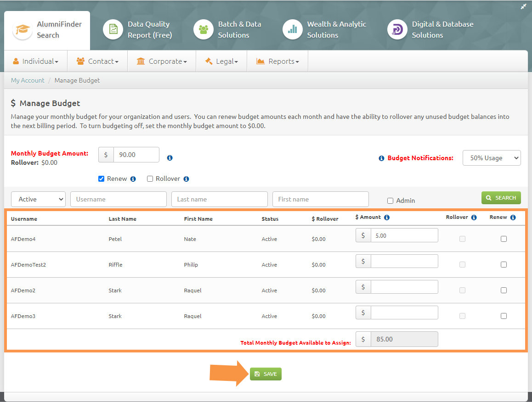This screenshot has width=532, height=402.
Task: Uncheck the Renew checkbox under Monthly Budget
Action: [101, 179]
